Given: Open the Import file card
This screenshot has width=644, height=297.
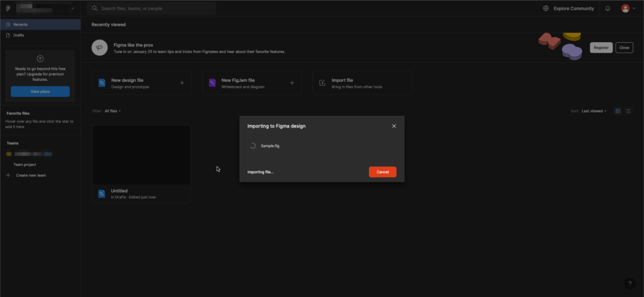Looking at the screenshot, I should (362, 83).
